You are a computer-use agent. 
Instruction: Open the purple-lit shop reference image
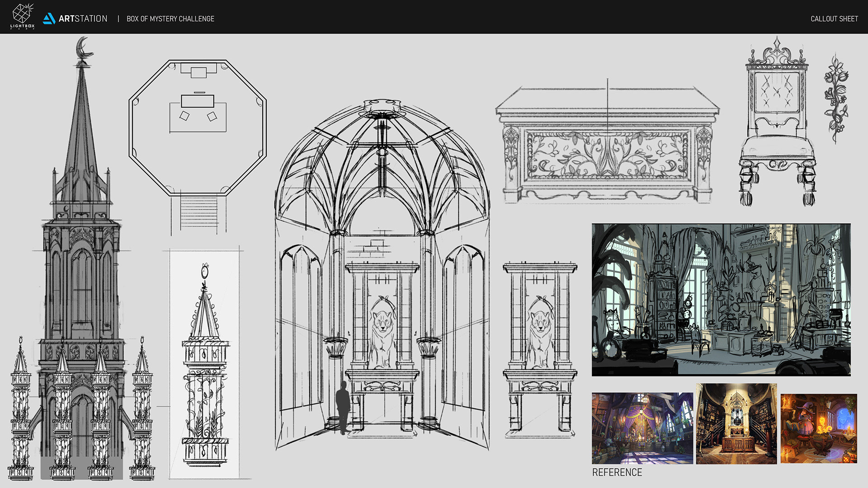(x=642, y=428)
